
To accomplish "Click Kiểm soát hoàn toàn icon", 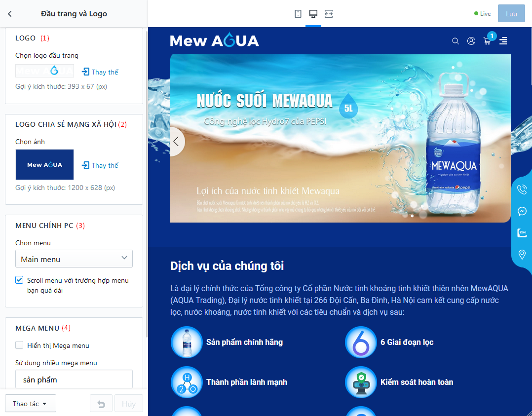I will click(361, 382).
